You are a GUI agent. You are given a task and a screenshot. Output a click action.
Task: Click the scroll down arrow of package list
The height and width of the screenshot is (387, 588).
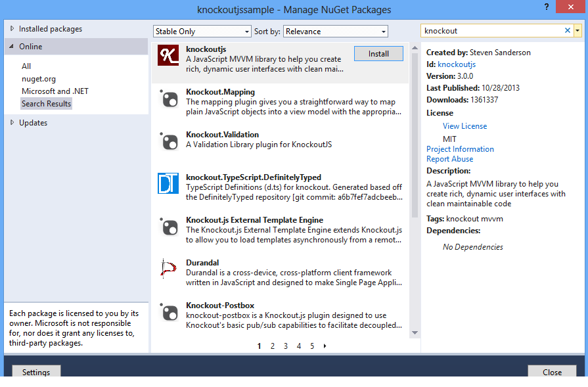click(415, 332)
